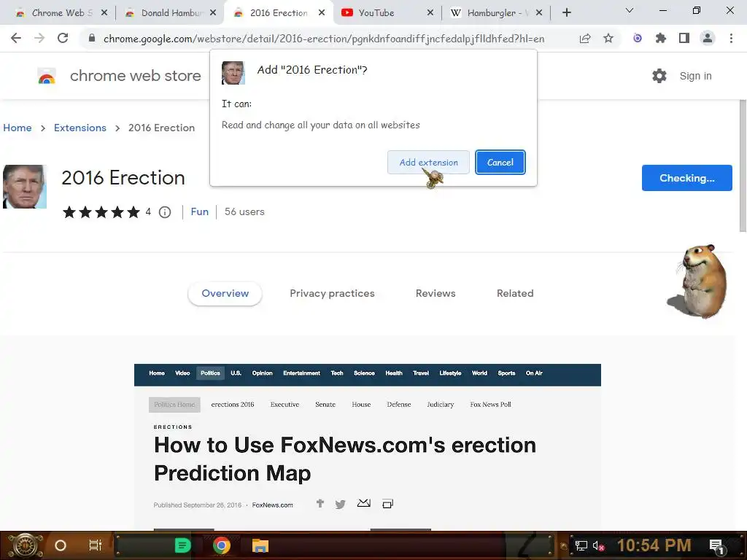The width and height of the screenshot is (747, 560).
Task: Reload the page
Action: (x=63, y=38)
